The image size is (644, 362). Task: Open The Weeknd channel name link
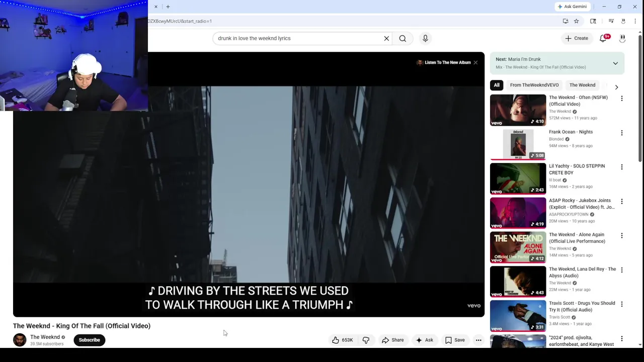(x=45, y=337)
